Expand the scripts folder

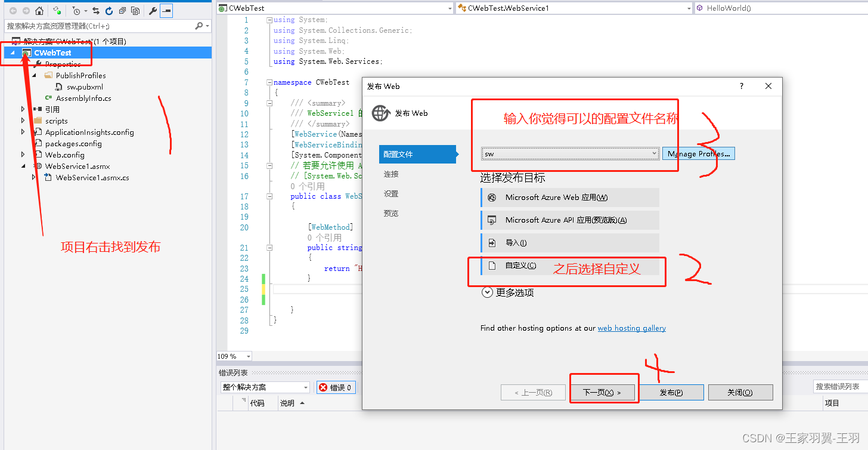pyautogui.click(x=23, y=121)
